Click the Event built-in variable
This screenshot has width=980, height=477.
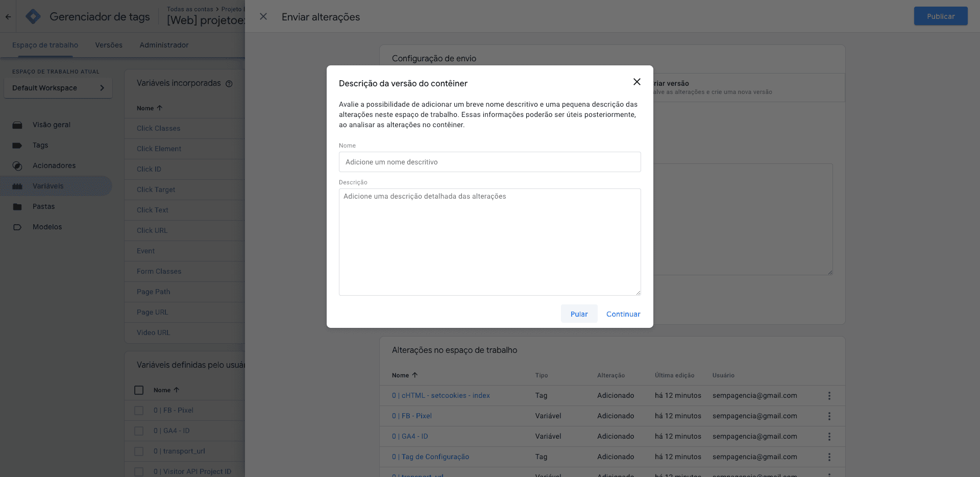pyautogui.click(x=146, y=251)
